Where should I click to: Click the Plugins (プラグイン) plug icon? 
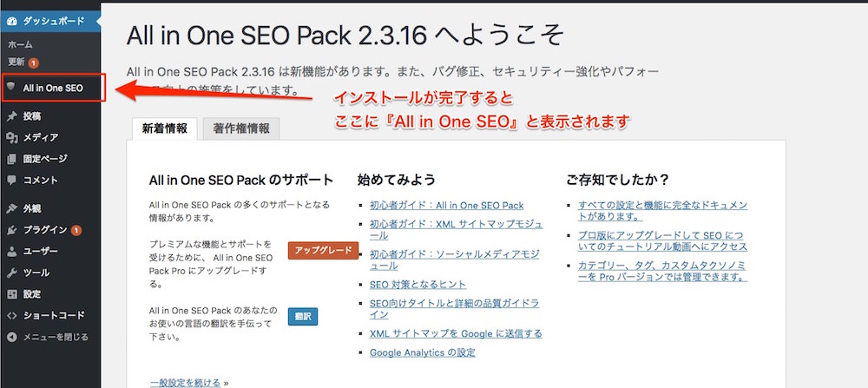12,230
